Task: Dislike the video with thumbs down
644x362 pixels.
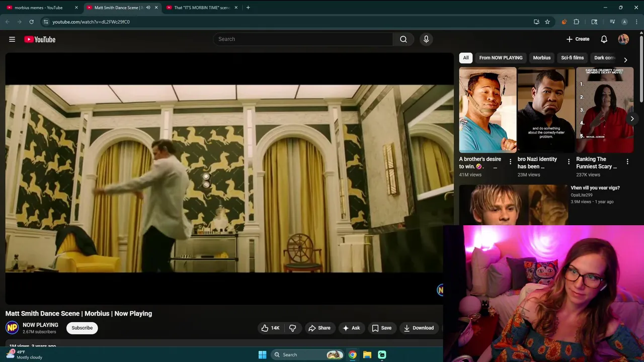Action: click(292, 328)
